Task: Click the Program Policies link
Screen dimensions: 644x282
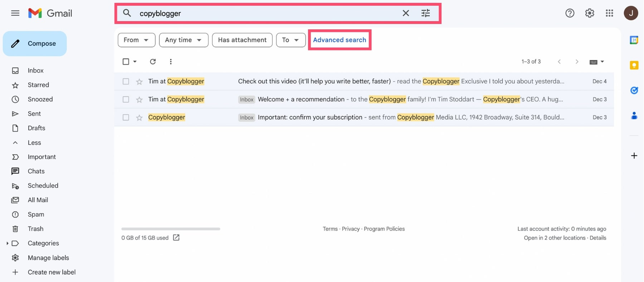Action: 384,229
